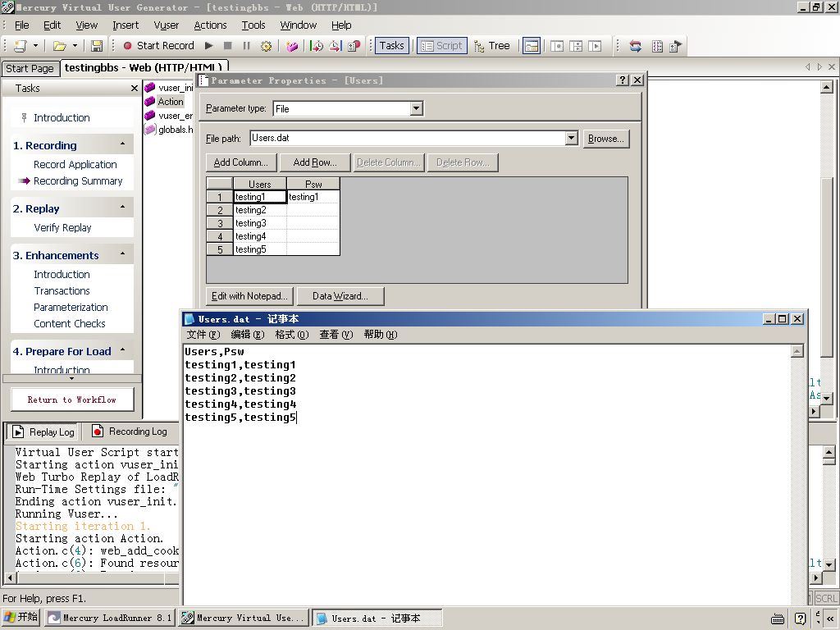Open the Content Checks task link
This screenshot has height=630, width=840.
(x=70, y=323)
